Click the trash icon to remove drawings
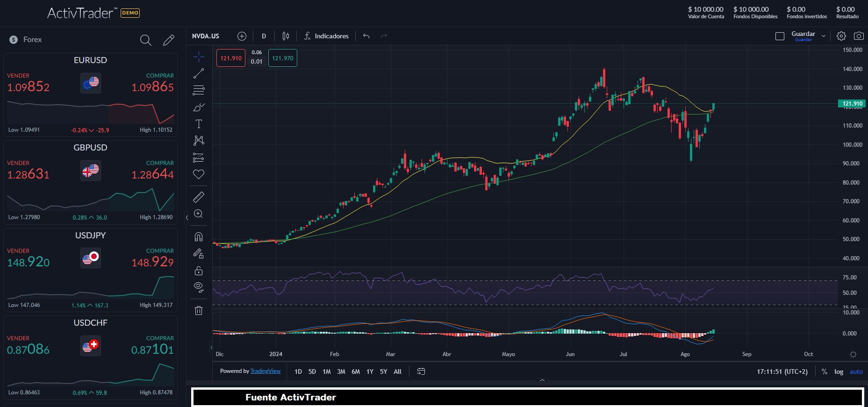Screen dimensions: 868x407 [x=199, y=310]
